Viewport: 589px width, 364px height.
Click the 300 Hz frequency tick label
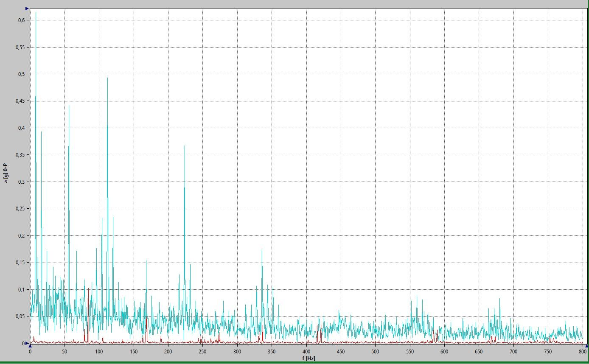(237, 352)
